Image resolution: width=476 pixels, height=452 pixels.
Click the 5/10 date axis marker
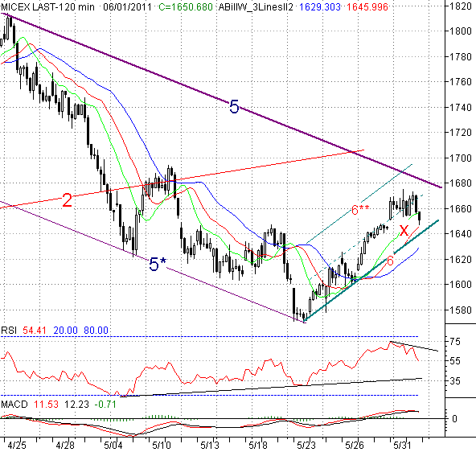162,446
